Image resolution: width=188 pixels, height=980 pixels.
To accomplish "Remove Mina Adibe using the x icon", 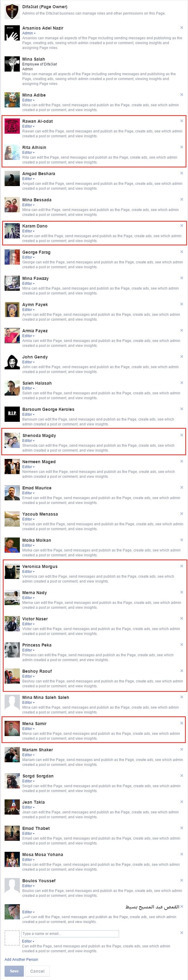I will click(182, 95).
